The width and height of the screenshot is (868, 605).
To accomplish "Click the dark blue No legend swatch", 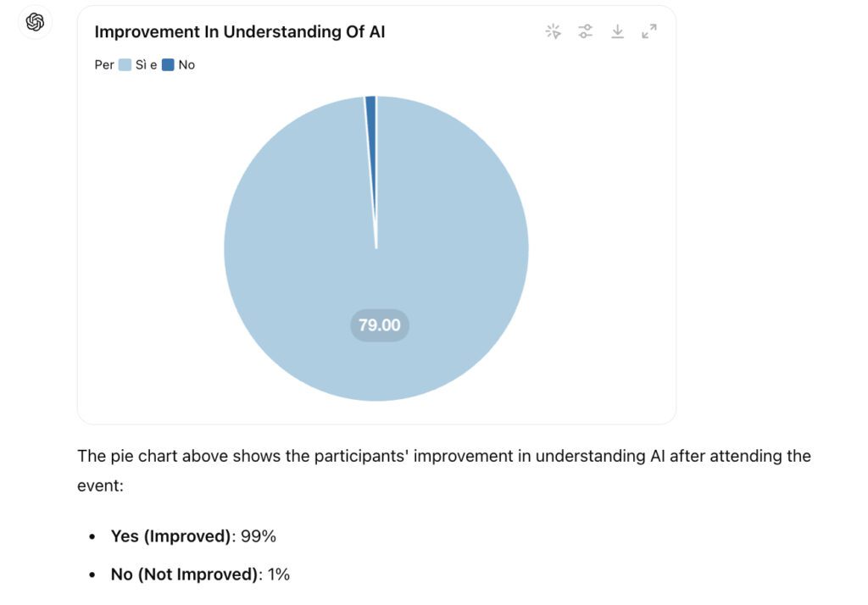I will (x=168, y=64).
